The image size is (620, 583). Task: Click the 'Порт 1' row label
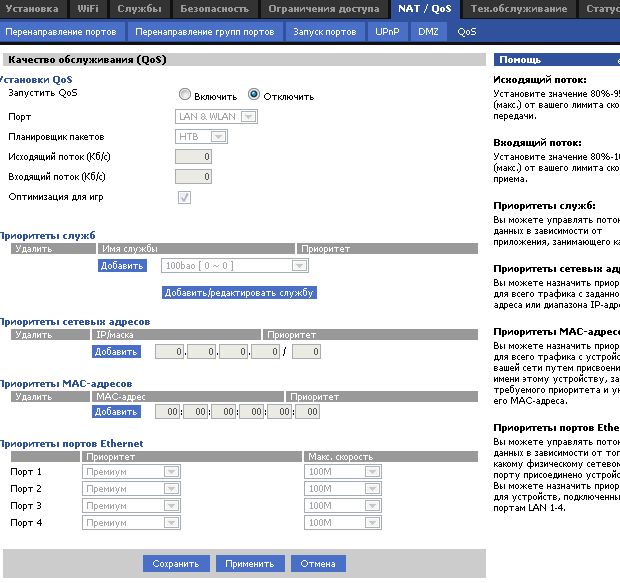(26, 472)
